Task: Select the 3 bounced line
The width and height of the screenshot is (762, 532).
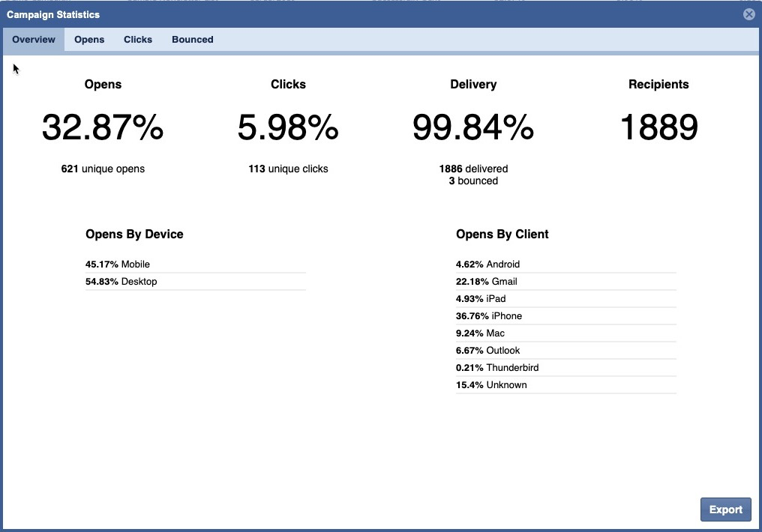Action: tap(473, 181)
